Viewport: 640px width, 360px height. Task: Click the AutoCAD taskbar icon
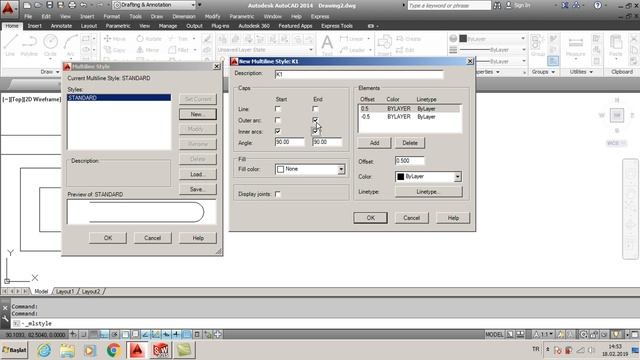click(137, 350)
